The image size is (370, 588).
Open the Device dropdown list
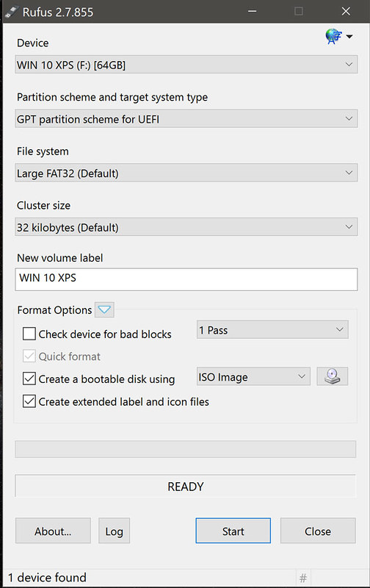pos(186,65)
